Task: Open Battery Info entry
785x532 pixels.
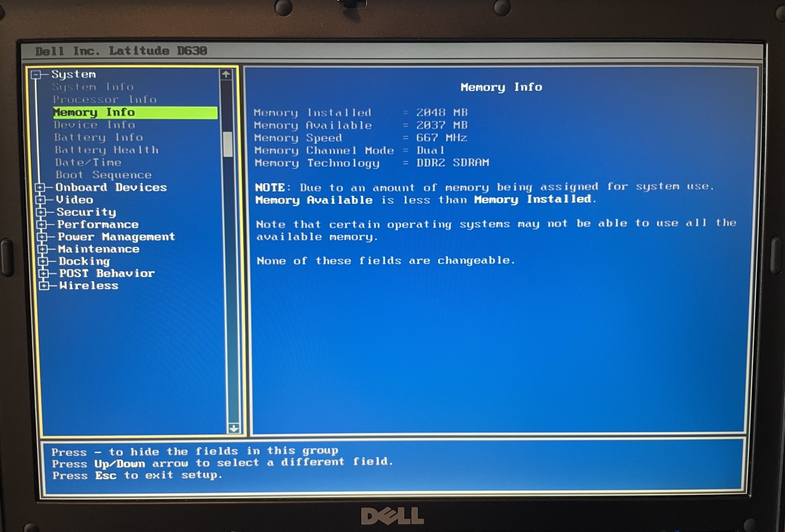Action: [99, 137]
